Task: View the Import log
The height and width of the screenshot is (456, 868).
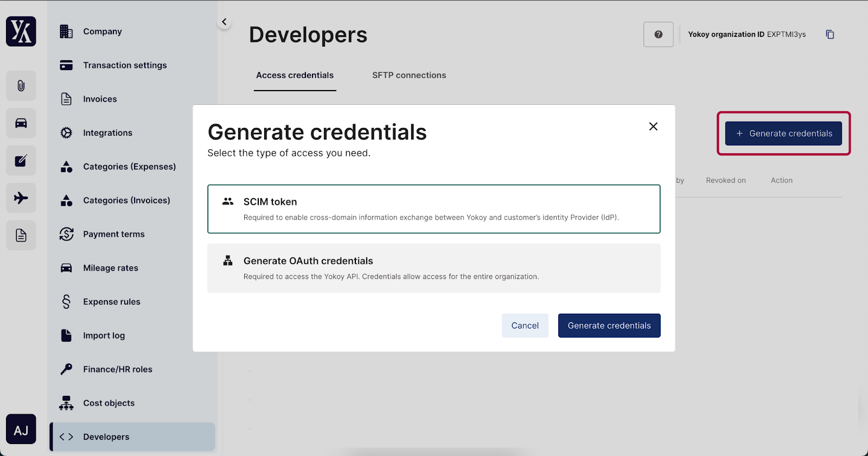Action: point(104,335)
